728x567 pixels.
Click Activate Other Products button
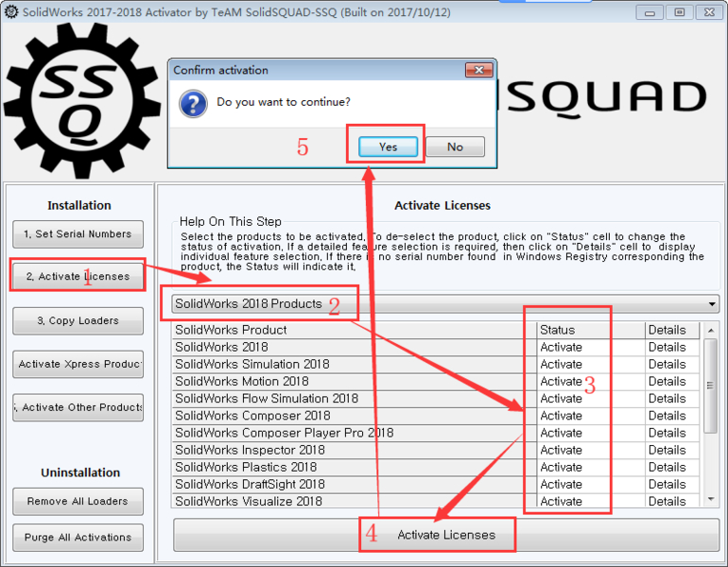click(78, 407)
